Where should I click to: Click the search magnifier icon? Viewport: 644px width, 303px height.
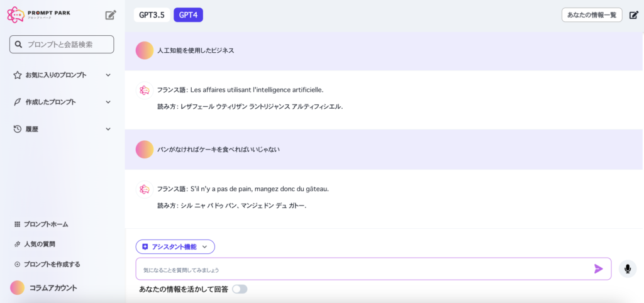tap(18, 45)
